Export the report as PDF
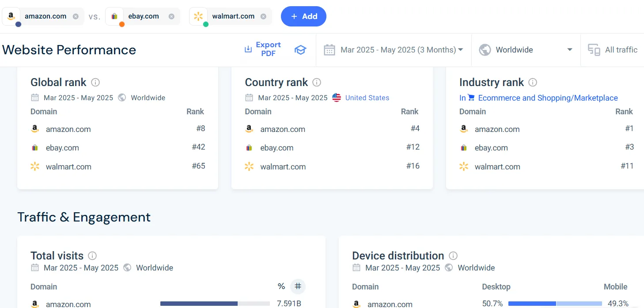This screenshot has height=308, width=644. (263, 49)
